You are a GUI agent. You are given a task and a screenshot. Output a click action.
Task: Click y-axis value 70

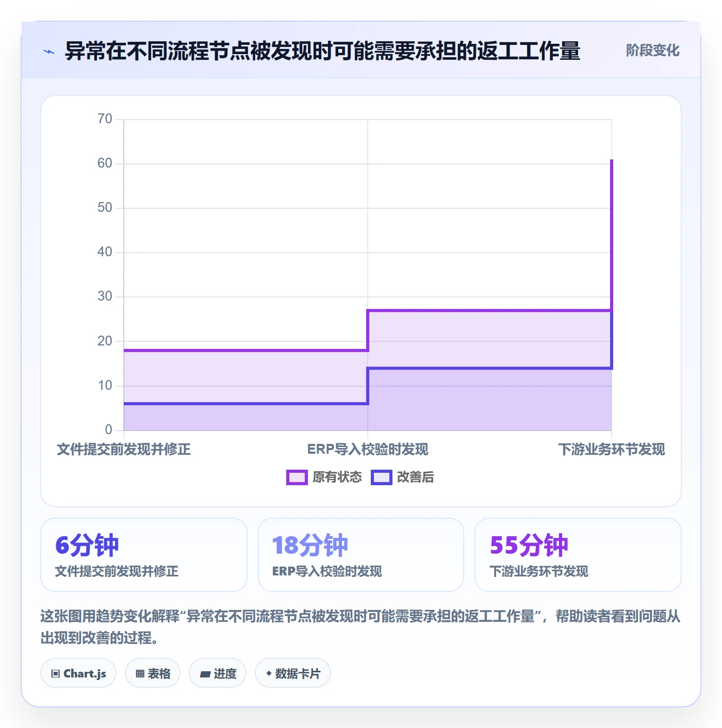coord(105,119)
